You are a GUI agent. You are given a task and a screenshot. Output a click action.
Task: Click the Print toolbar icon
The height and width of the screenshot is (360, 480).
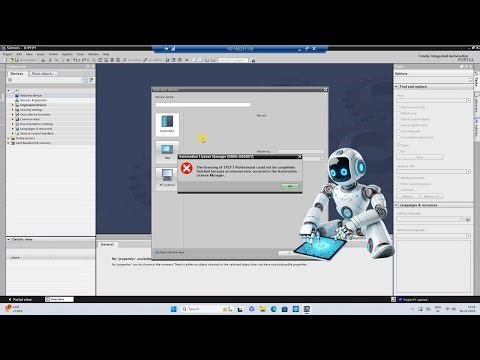click(x=43, y=60)
